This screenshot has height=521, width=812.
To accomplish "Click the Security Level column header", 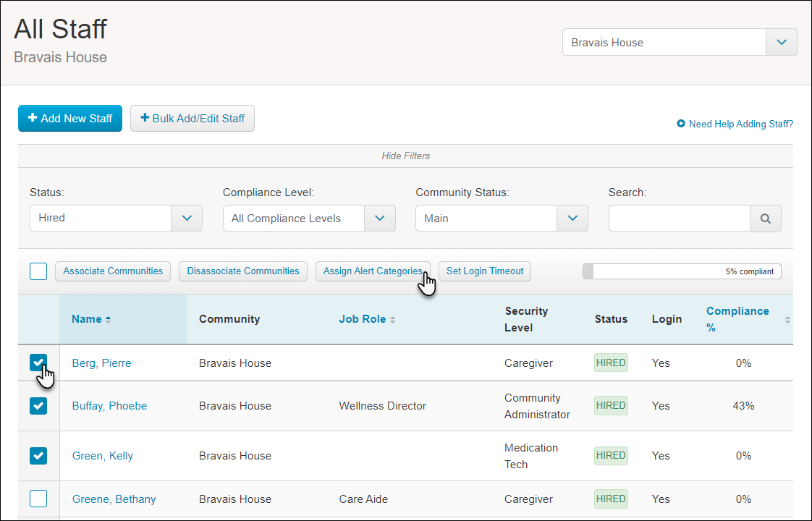I will tap(526, 319).
